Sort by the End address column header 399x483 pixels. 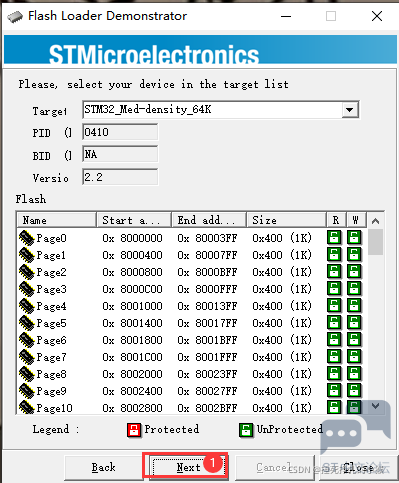point(209,220)
